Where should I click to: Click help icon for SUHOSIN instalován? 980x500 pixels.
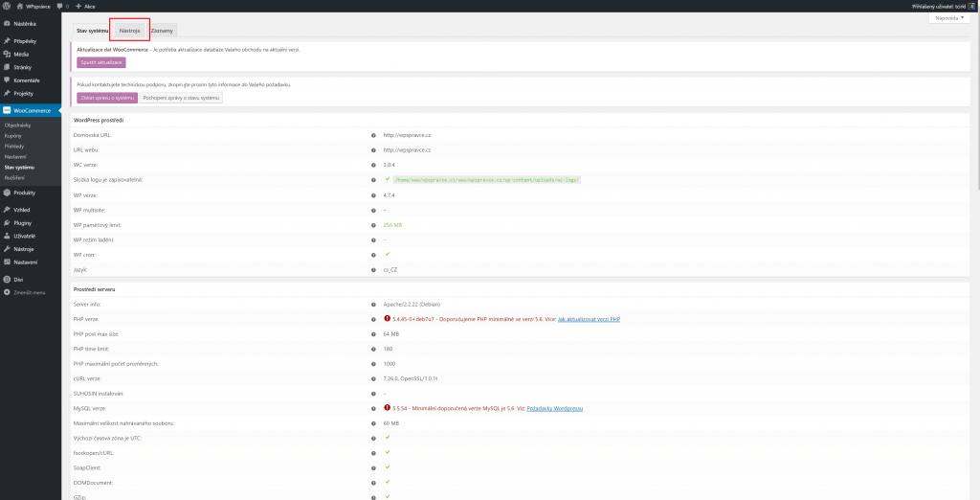point(373,394)
